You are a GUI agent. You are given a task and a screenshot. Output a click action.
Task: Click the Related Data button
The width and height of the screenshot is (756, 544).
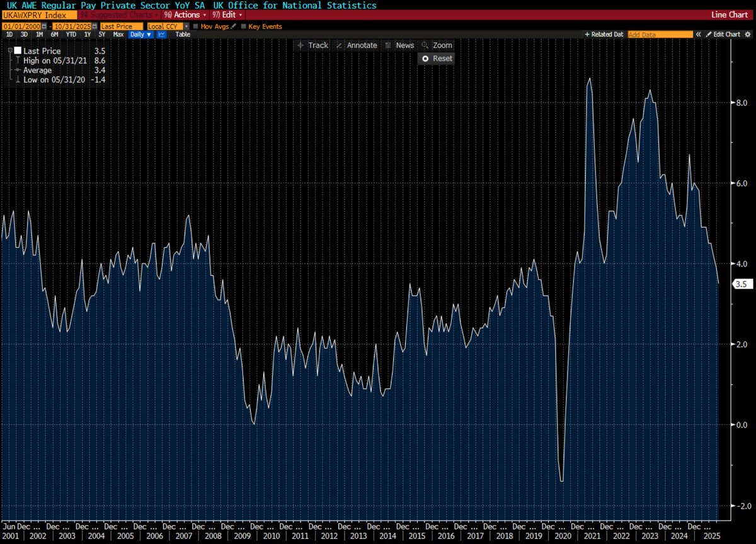tap(605, 35)
